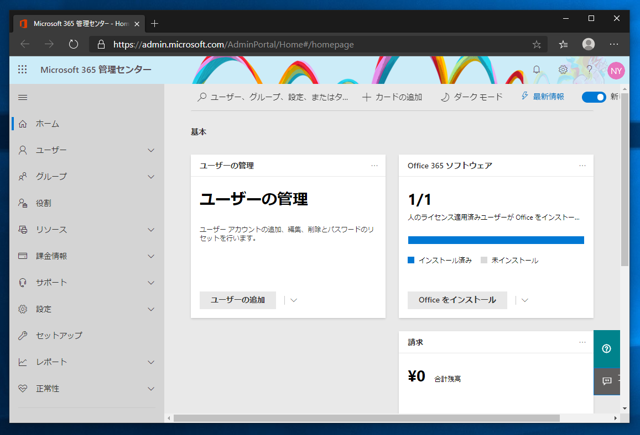Expand the Users menu chevron
The width and height of the screenshot is (640, 435).
(x=151, y=150)
